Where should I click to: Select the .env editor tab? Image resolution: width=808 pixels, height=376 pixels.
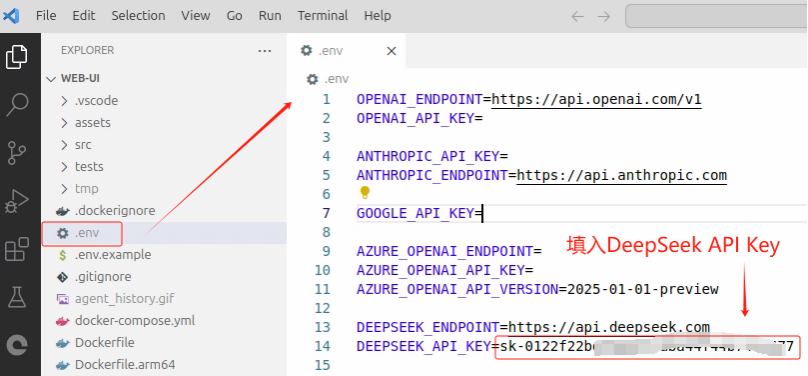(x=346, y=50)
